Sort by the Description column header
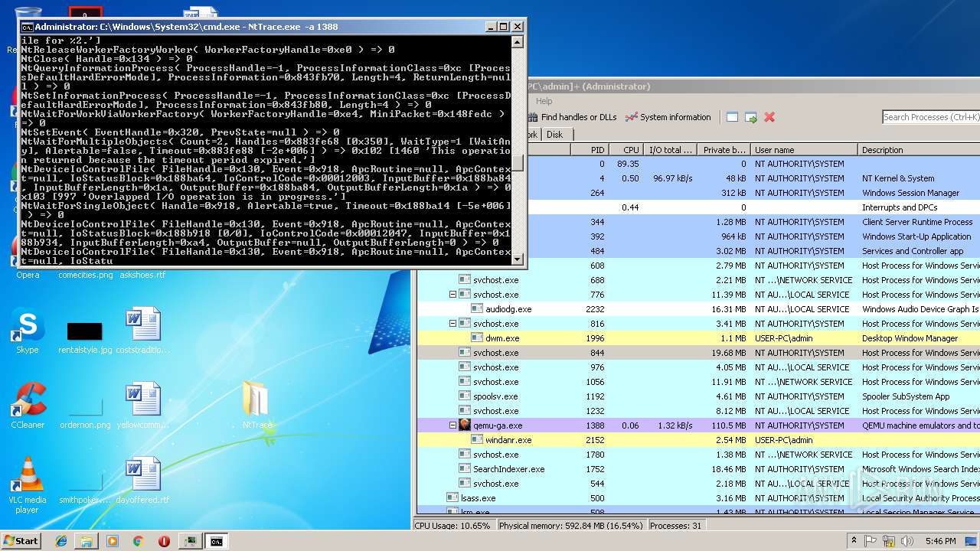This screenshot has width=980, height=551. 919,150
